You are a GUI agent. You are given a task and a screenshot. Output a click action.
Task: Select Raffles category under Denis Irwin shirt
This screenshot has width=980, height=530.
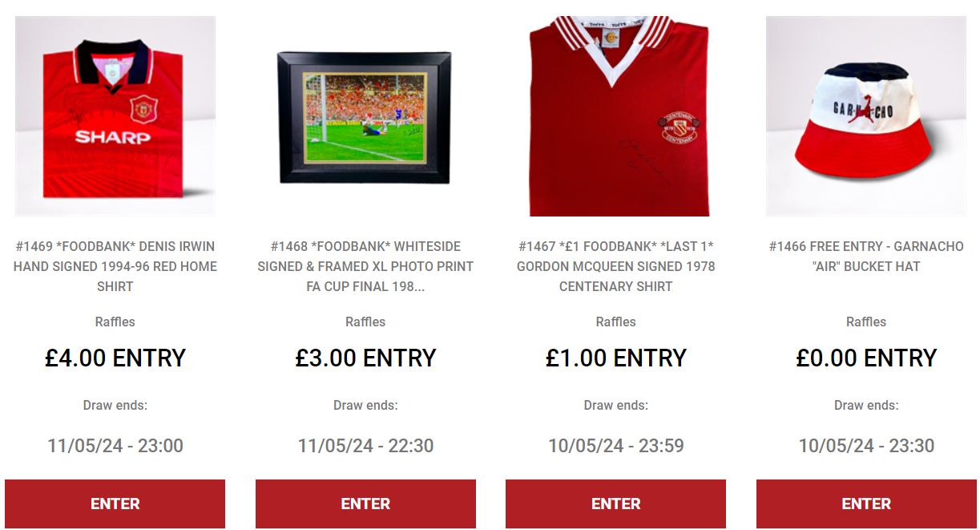coord(115,322)
